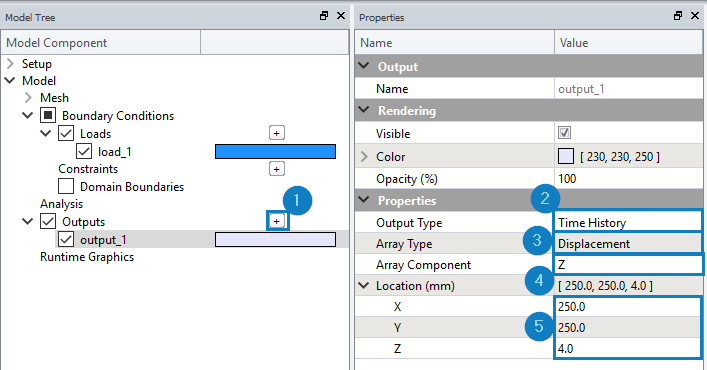Click the color value [ 230, 230, 250 ]
This screenshot has width=707, height=370.
pyautogui.click(x=620, y=156)
